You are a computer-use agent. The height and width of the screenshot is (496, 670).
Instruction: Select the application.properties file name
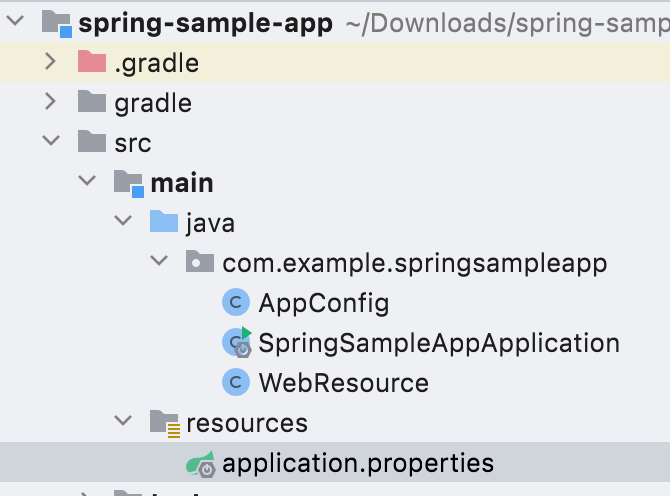[358, 463]
